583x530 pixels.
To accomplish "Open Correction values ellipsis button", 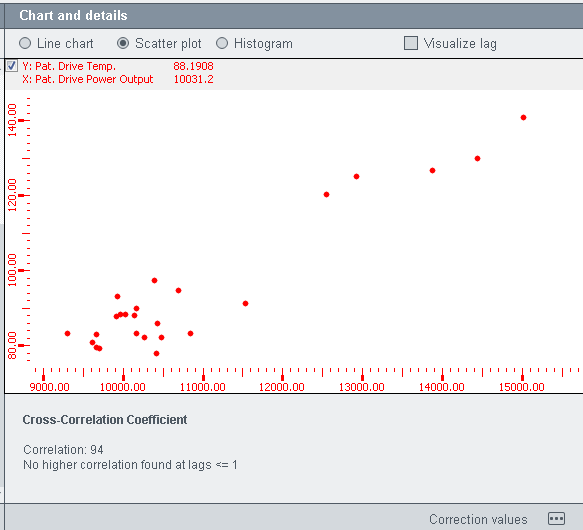I will point(556,518).
